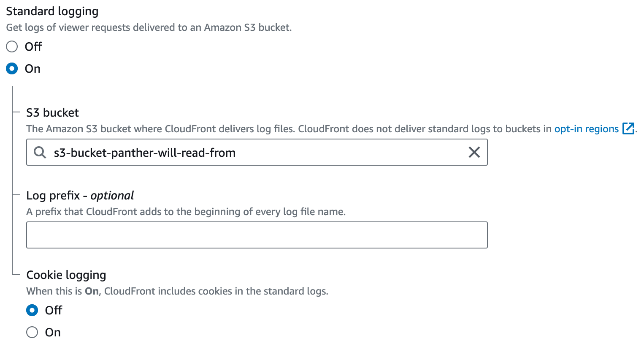Click the Standard logging heading

point(52,11)
